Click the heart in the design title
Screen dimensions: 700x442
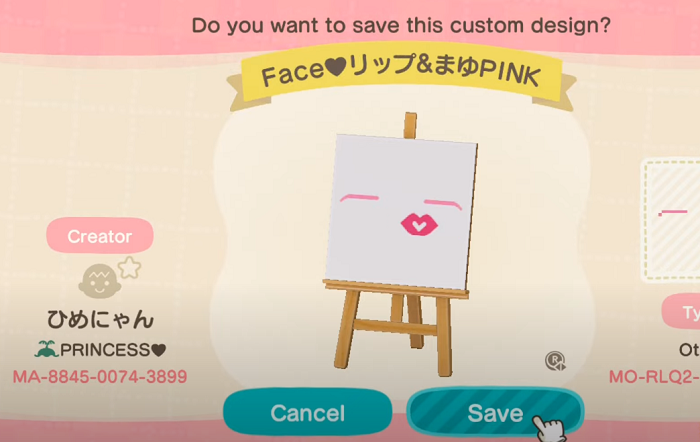(336, 67)
